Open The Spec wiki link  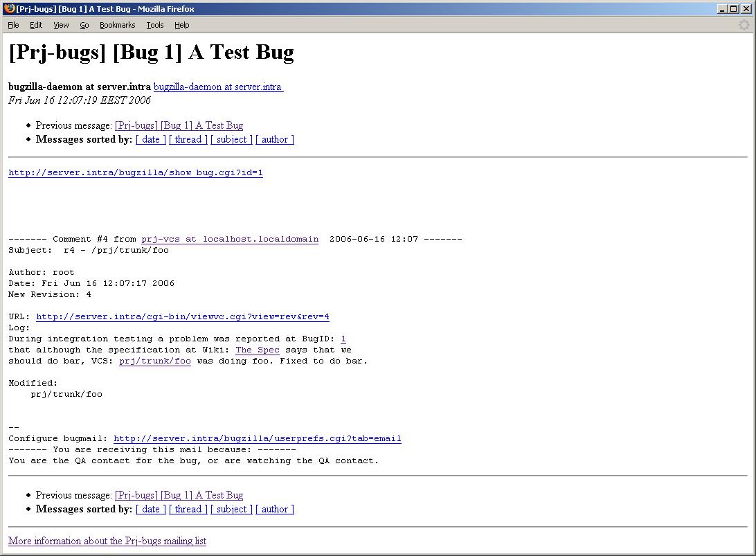tap(258, 350)
